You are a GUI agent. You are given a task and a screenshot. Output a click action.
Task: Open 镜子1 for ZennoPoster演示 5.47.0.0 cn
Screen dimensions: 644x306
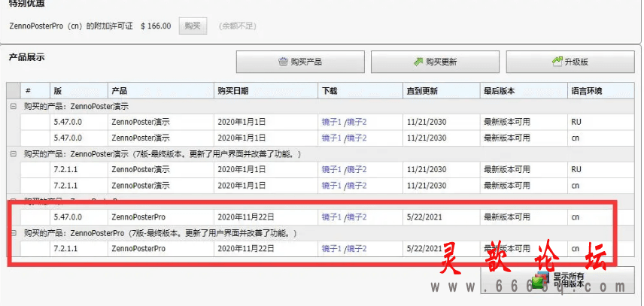[x=332, y=138]
